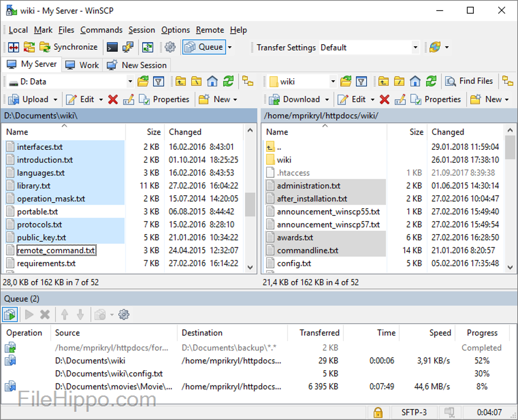Delete selected local files with red X
The width and height of the screenshot is (518, 420).
[x=113, y=100]
